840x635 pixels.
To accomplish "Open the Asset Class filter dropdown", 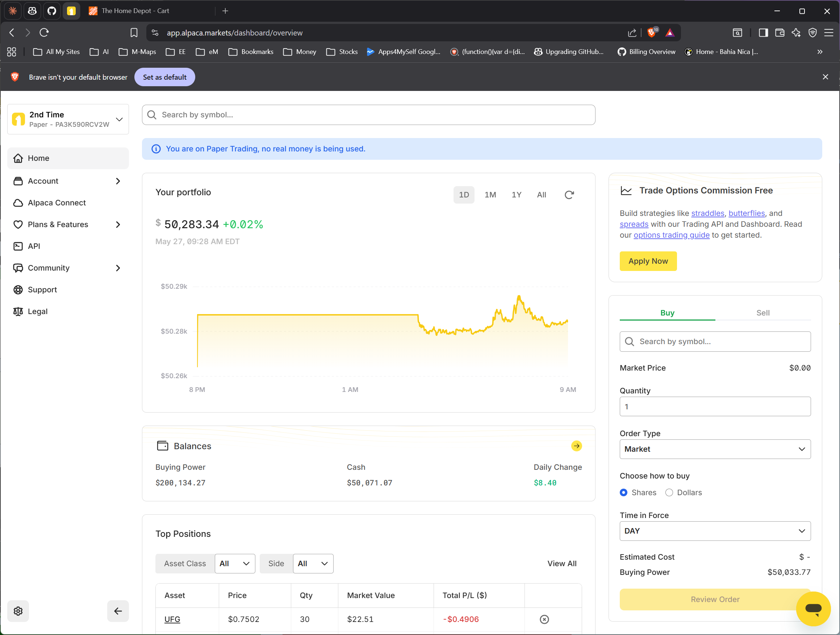I will click(235, 564).
